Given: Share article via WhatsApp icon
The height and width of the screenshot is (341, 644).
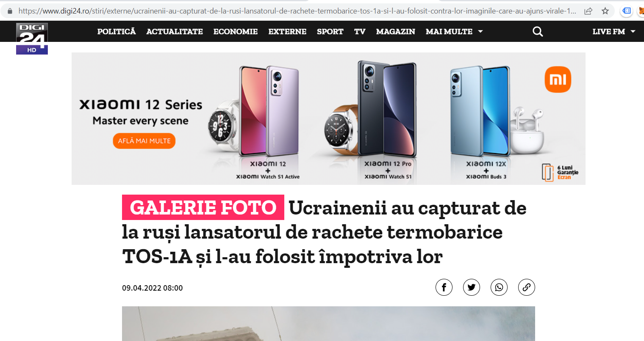Looking at the screenshot, I should [499, 288].
